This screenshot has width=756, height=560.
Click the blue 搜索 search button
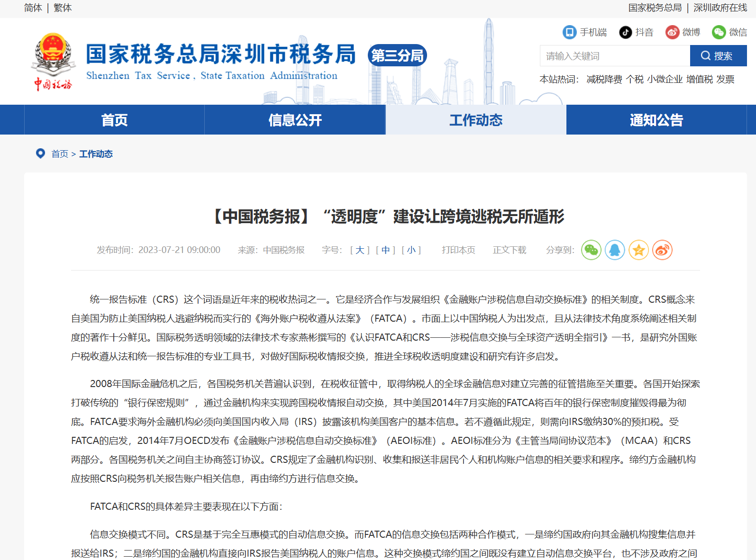click(718, 56)
